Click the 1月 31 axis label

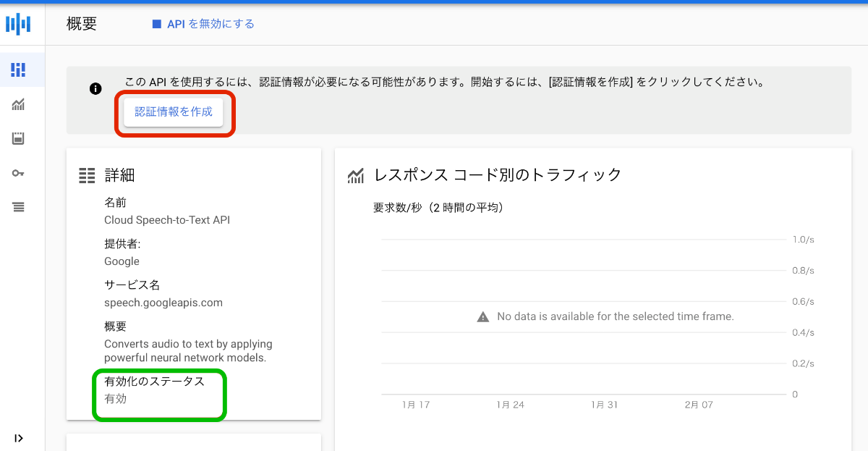(605, 405)
